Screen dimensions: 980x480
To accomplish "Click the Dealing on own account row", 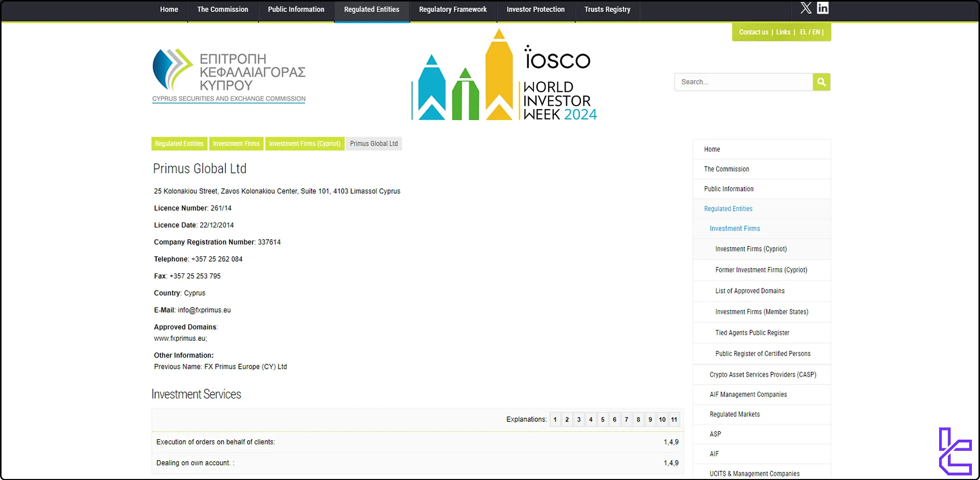I will [418, 463].
